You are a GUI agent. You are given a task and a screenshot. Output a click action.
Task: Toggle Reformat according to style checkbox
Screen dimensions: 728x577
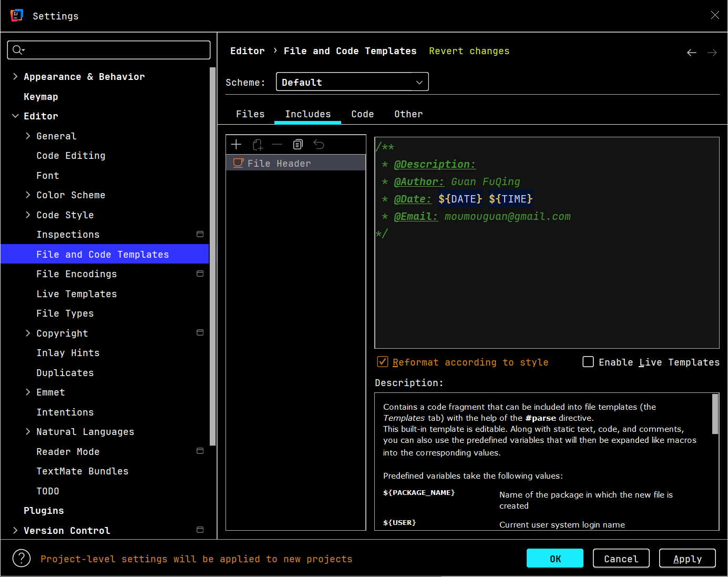click(383, 362)
